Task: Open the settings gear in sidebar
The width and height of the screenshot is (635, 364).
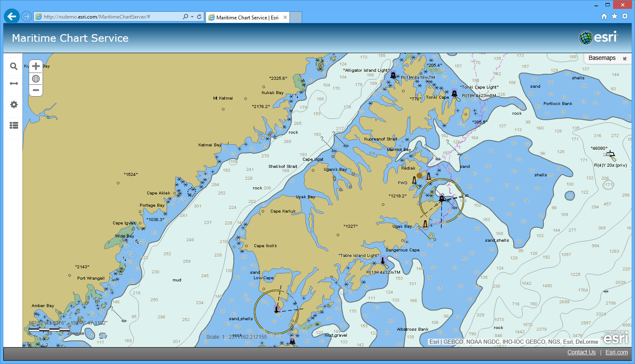Action: pyautogui.click(x=14, y=105)
